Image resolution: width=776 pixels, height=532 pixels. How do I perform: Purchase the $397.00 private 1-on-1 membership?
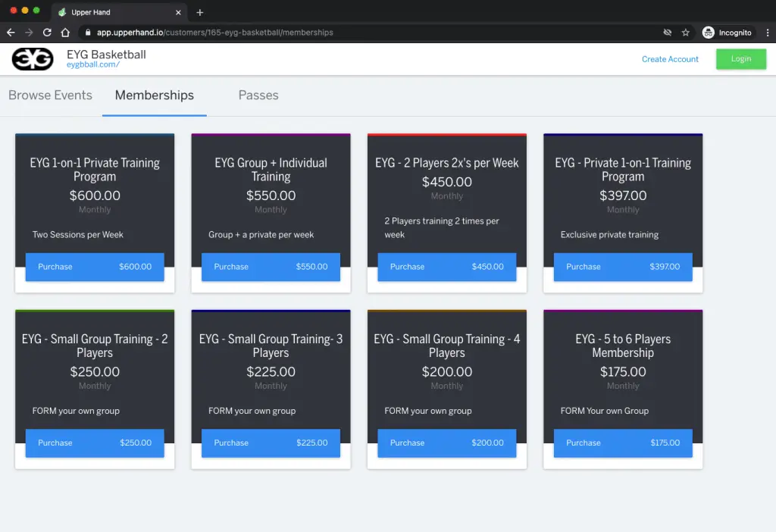(x=623, y=267)
